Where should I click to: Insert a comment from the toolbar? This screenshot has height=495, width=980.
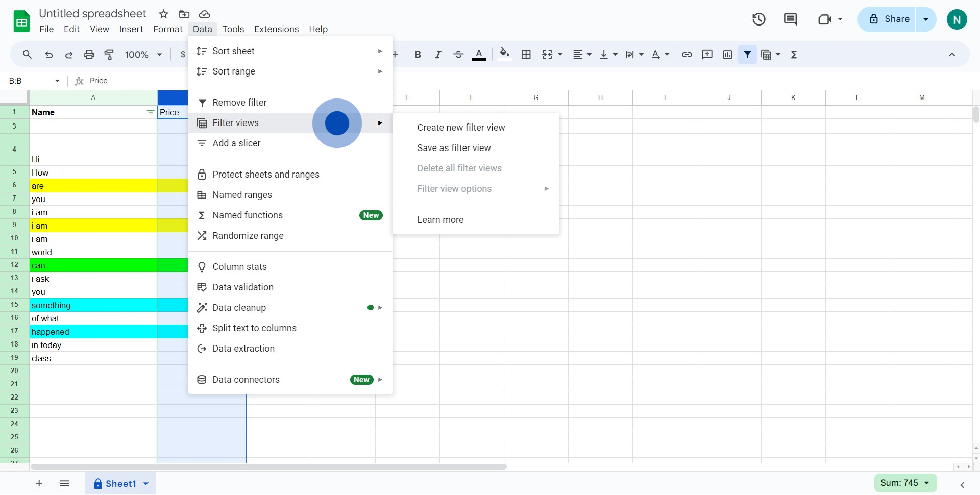(707, 54)
